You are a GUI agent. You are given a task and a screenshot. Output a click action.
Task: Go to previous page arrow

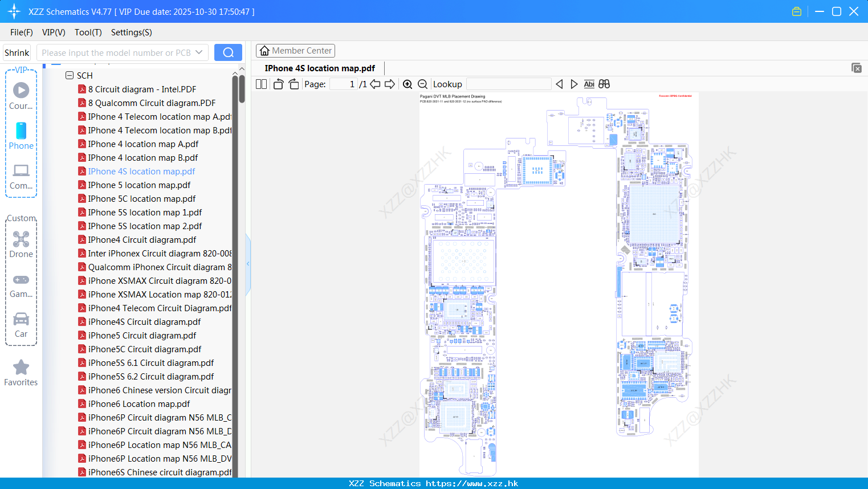click(x=375, y=84)
